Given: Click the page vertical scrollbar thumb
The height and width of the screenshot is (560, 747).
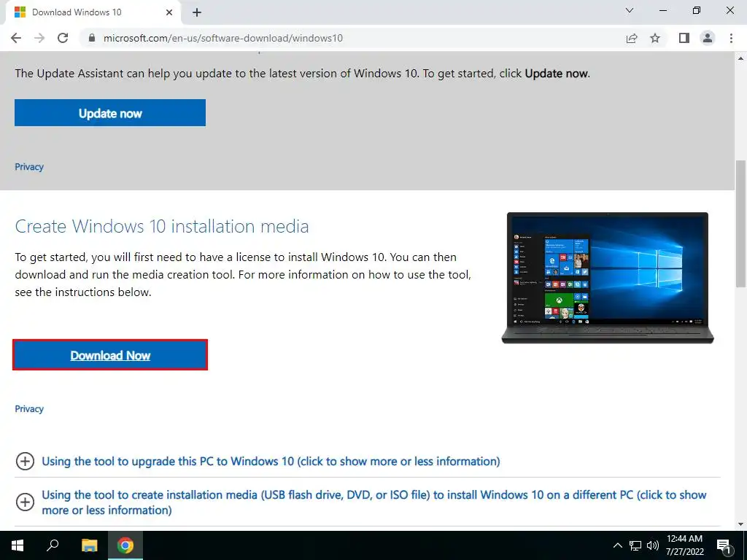Looking at the screenshot, I should pyautogui.click(x=740, y=224).
